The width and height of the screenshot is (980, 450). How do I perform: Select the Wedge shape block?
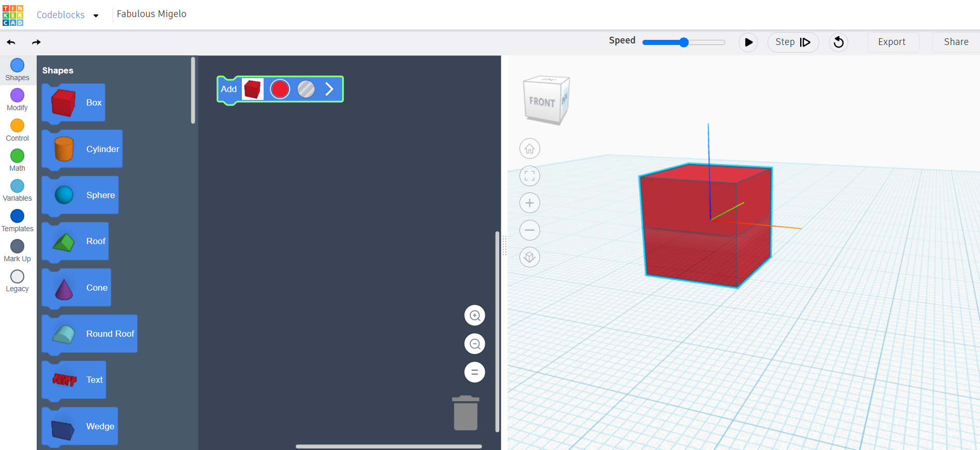pos(80,426)
